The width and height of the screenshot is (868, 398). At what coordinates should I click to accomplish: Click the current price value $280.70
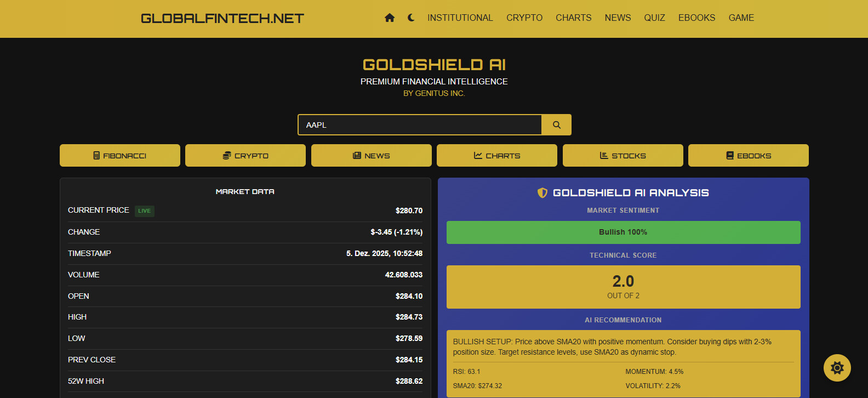409,211
